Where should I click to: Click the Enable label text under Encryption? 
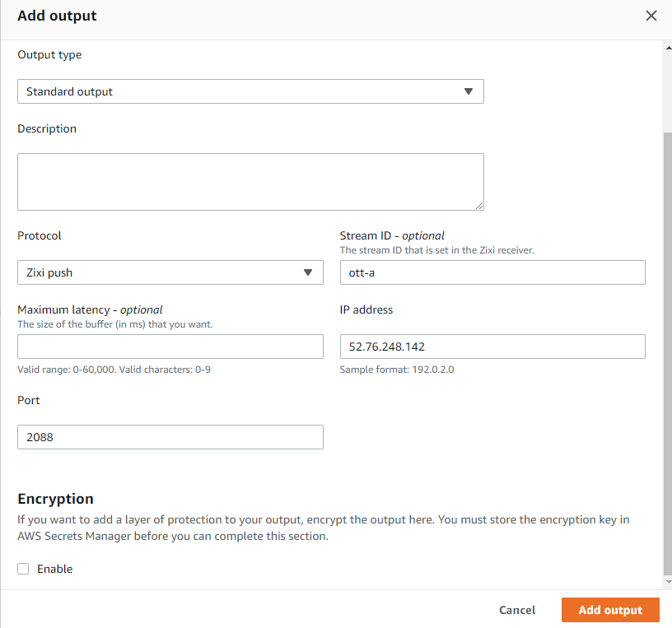[x=55, y=569]
